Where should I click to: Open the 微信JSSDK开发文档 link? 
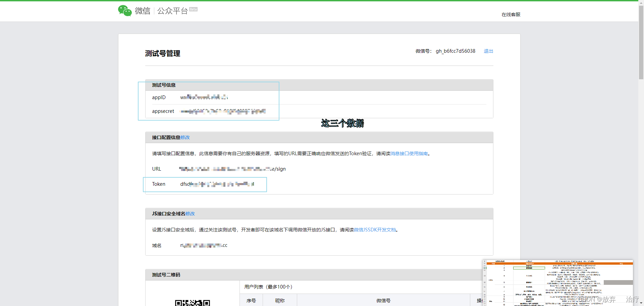[375, 229]
